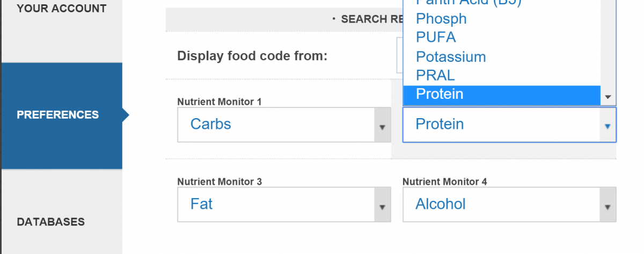Open the Databases sidebar section
This screenshot has width=644, height=254.
pyautogui.click(x=51, y=222)
